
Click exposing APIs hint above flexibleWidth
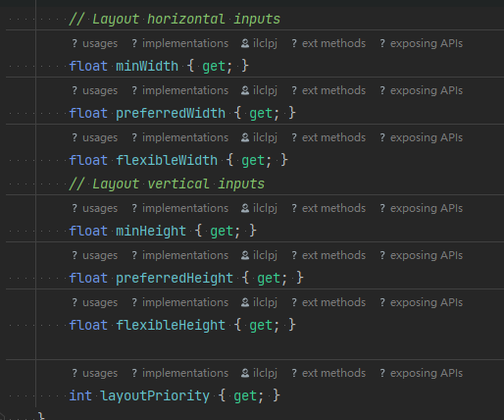click(422, 137)
